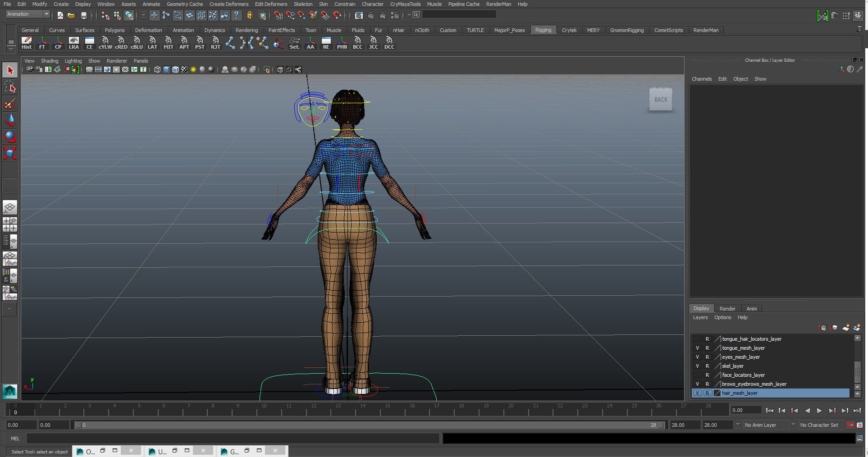Viewport: 868px width, 457px height.
Task: Open the viewport Renderer menu
Action: [x=117, y=61]
